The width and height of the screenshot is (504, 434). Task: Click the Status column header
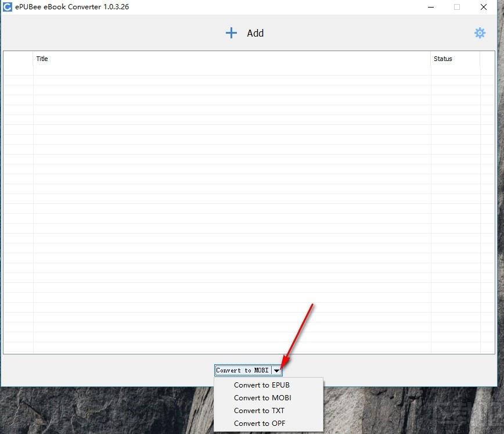coord(455,59)
